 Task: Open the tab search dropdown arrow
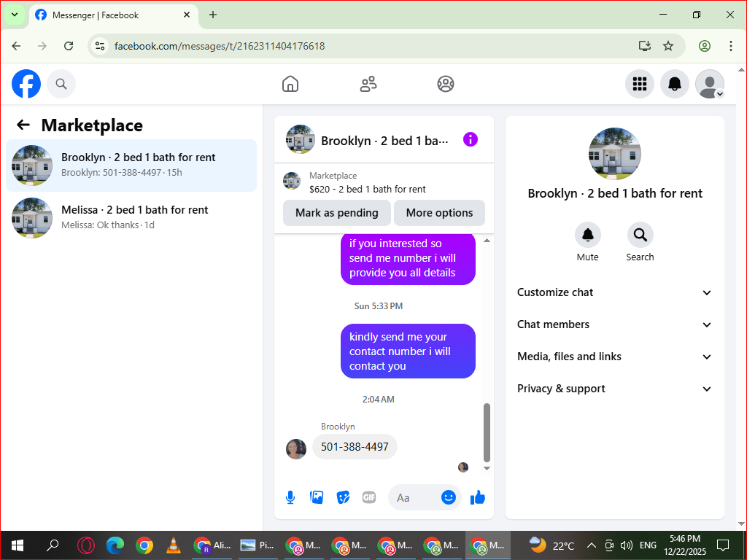(x=15, y=15)
